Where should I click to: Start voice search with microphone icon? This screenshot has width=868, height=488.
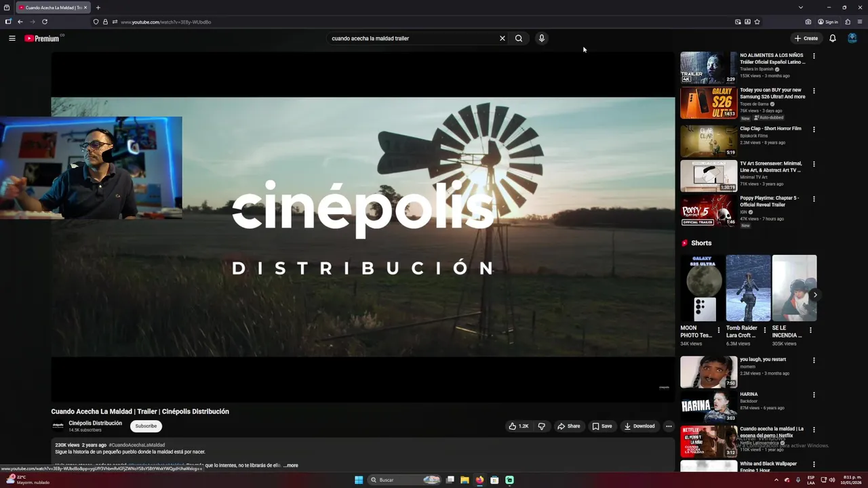pos(542,39)
